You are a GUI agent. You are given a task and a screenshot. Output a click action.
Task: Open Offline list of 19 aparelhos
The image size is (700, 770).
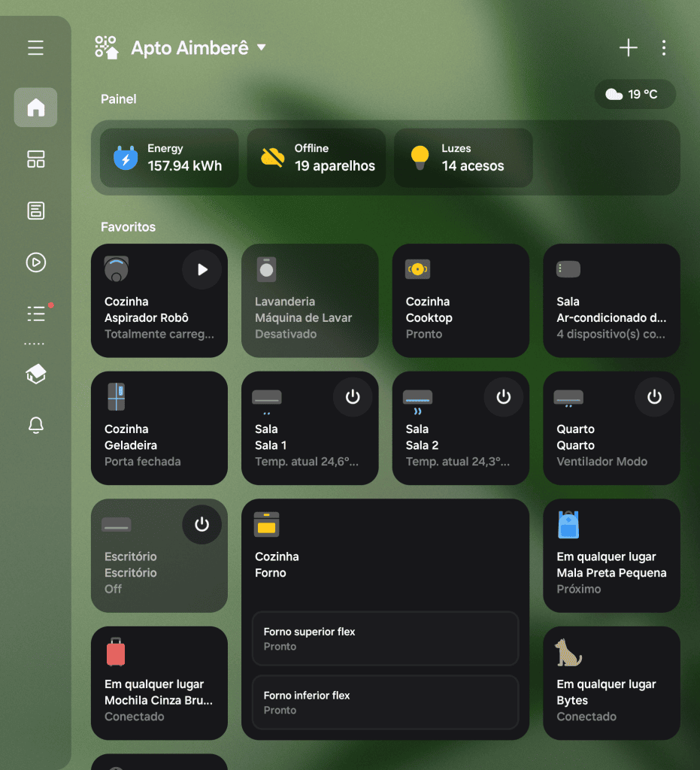316,157
